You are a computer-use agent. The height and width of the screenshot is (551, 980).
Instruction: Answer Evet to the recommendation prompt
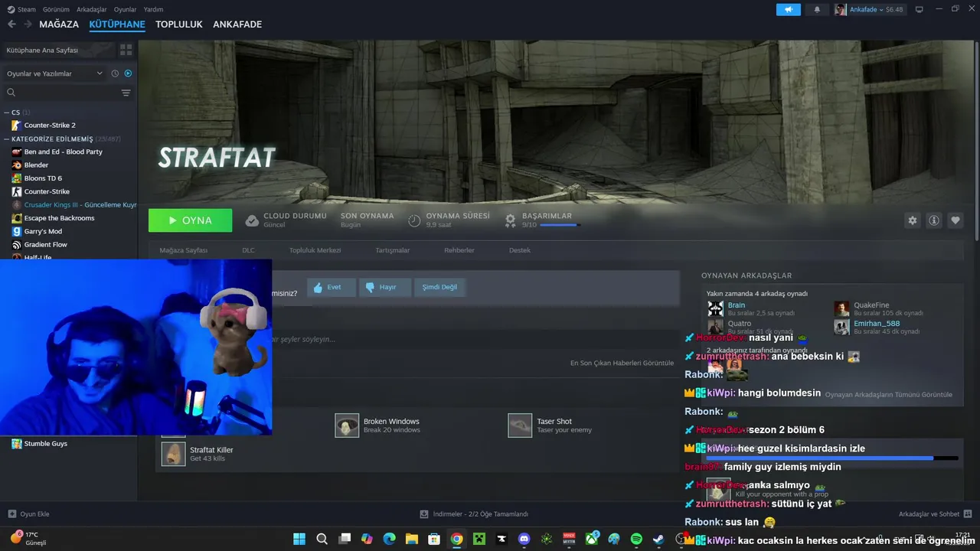[x=332, y=287]
